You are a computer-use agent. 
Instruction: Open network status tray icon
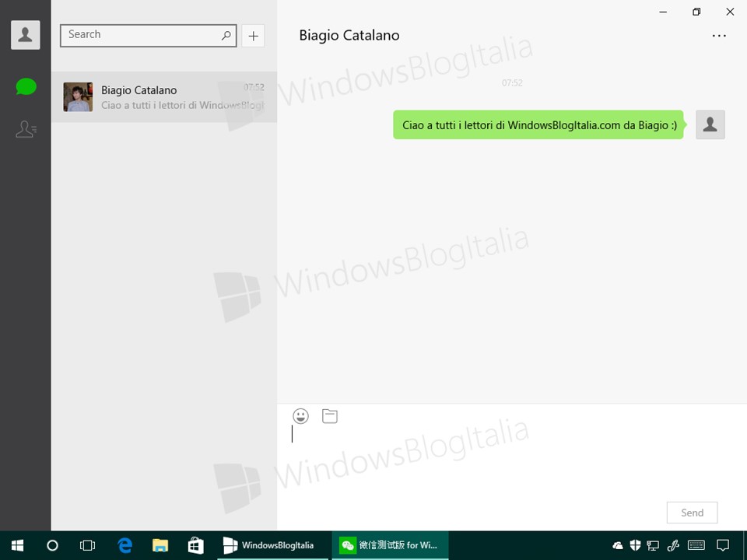click(653, 545)
